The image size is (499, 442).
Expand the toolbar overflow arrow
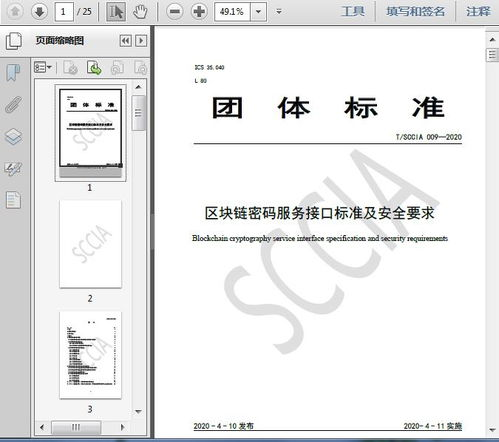pos(279,12)
